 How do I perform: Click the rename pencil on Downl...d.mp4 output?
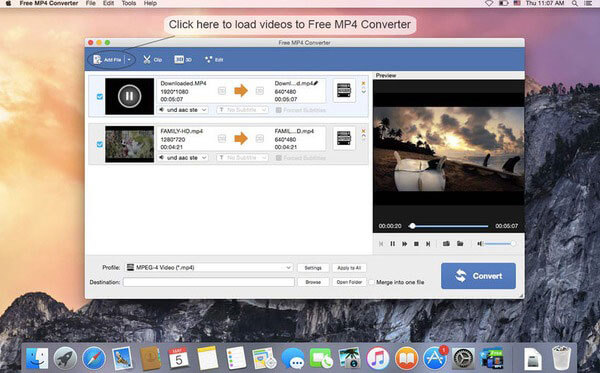316,83
